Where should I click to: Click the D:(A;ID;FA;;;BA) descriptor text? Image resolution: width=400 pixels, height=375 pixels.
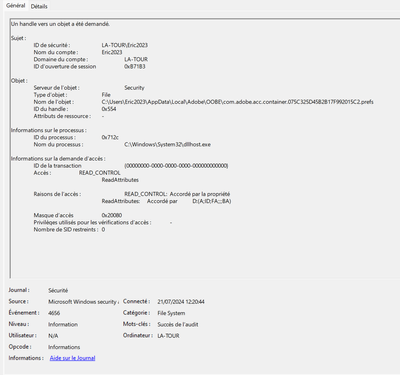click(212, 201)
